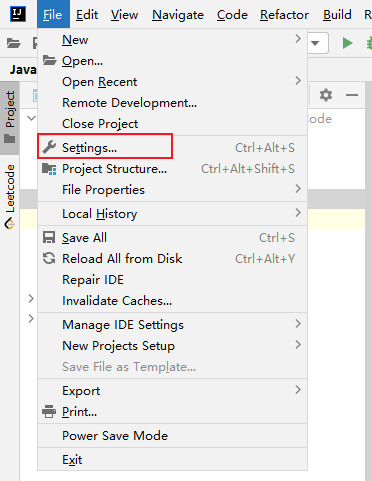Select Invalidate Caches... entry
The width and height of the screenshot is (372, 481).
pyautogui.click(x=172, y=301)
